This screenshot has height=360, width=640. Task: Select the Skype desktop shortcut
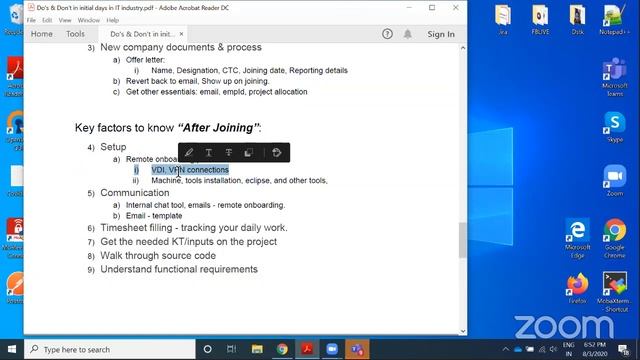click(x=615, y=127)
